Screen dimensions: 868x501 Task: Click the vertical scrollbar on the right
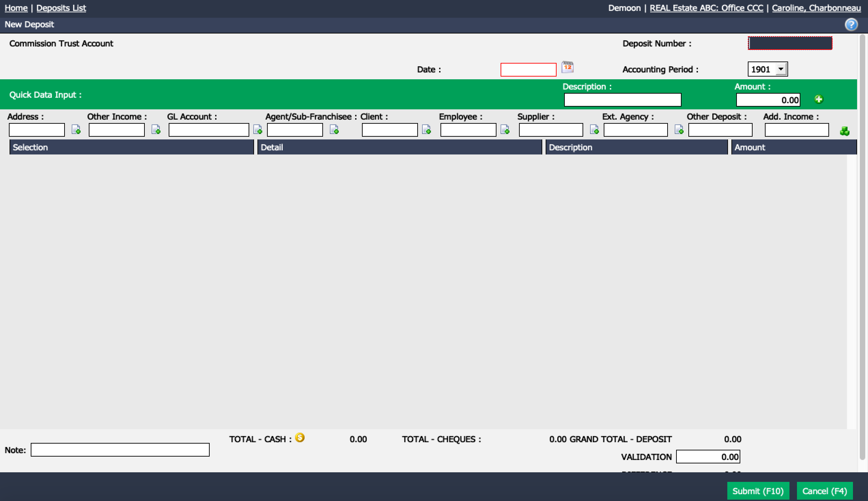[862, 247]
